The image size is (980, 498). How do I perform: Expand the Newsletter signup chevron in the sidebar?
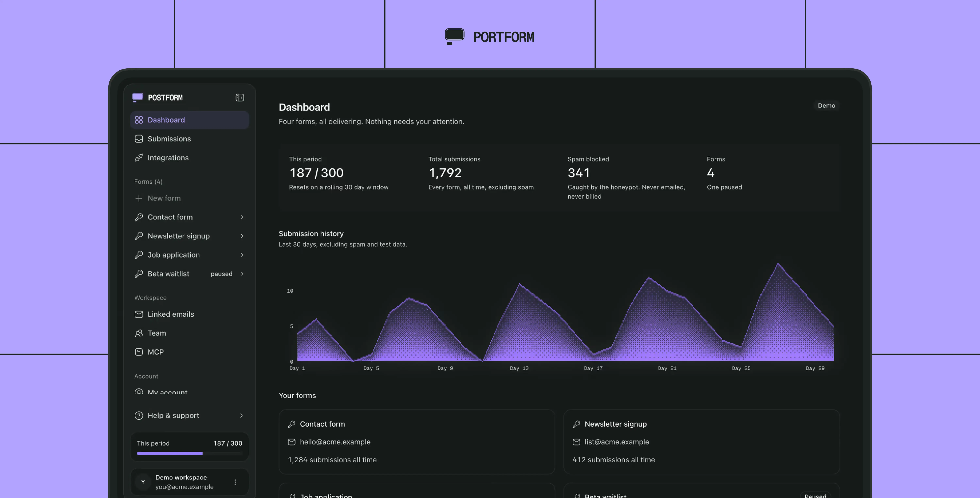(x=242, y=236)
